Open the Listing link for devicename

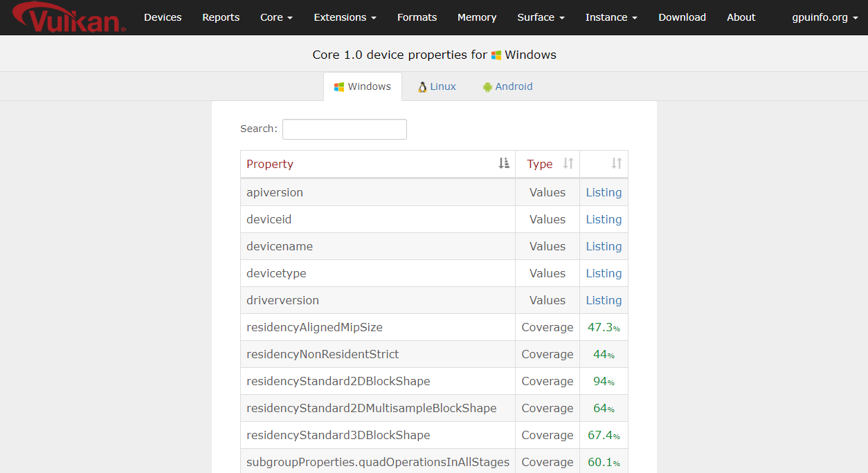[x=604, y=246]
